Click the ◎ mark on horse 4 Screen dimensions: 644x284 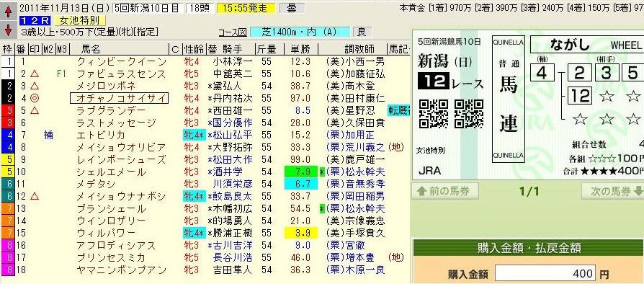tap(35, 98)
